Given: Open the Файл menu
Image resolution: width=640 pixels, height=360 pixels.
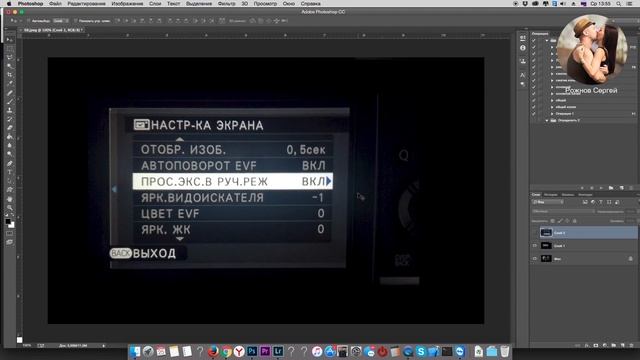Looking at the screenshot, I should (55, 3).
